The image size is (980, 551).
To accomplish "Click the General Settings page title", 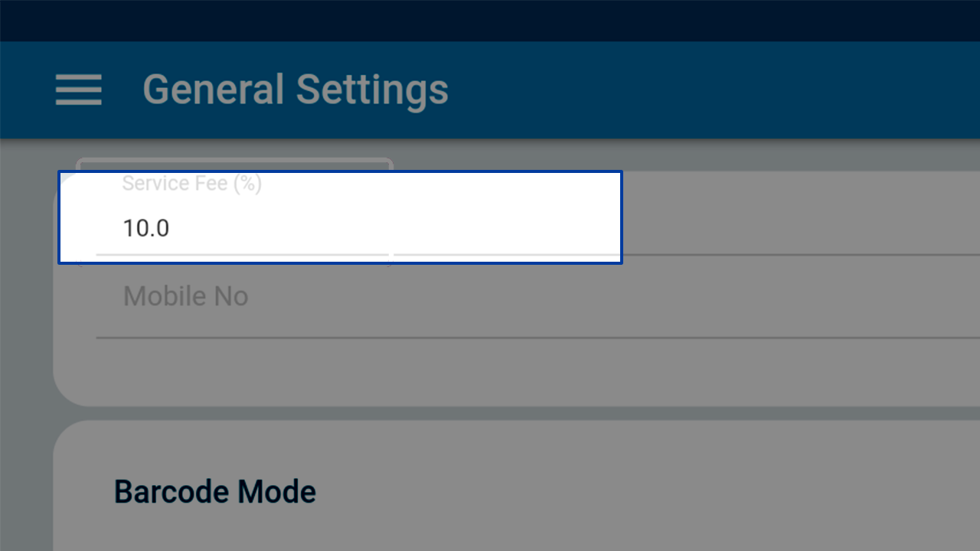I will pos(296,90).
